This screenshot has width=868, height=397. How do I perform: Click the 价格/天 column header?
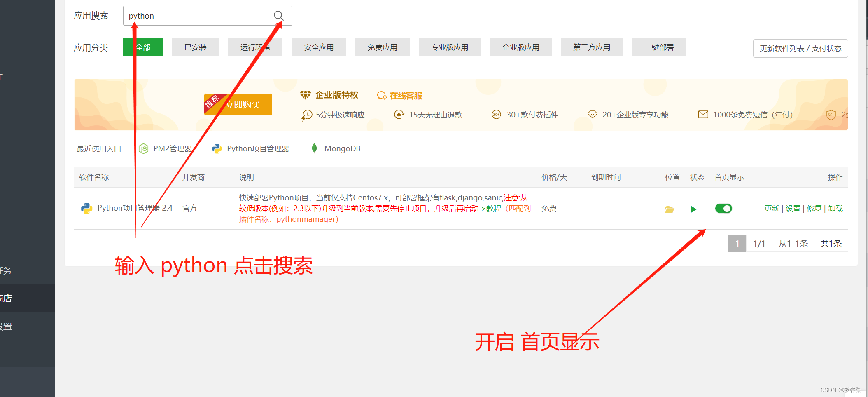tap(554, 177)
